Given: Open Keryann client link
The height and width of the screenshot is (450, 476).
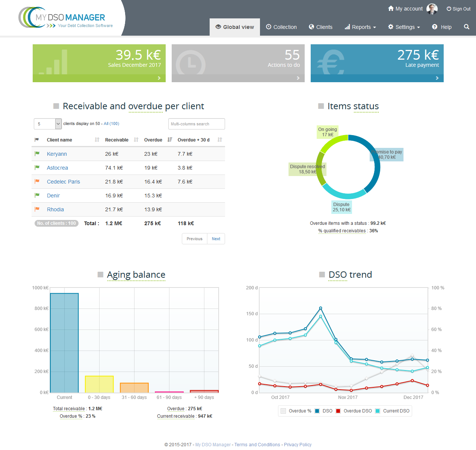Looking at the screenshot, I should [x=57, y=154].
